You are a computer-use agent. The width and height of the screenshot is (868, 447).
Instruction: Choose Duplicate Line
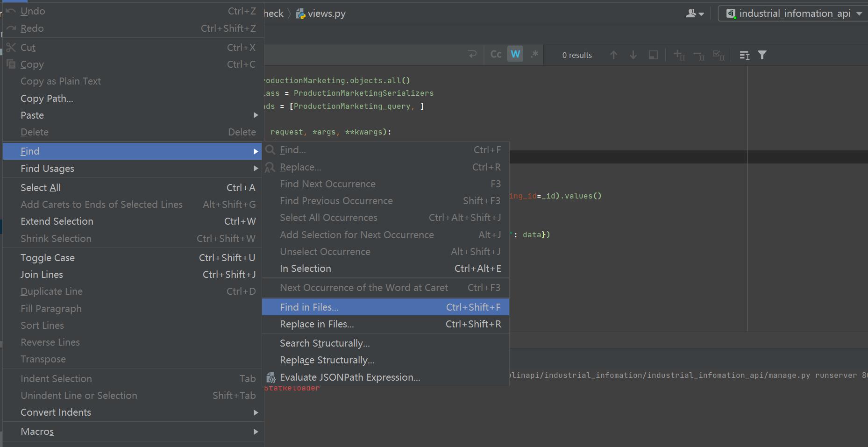point(132,291)
